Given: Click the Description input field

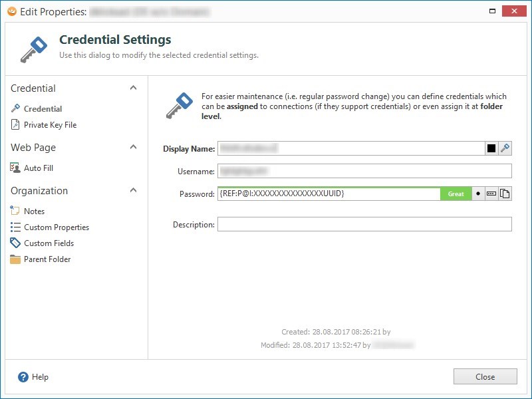Looking at the screenshot, I should pyautogui.click(x=364, y=224).
